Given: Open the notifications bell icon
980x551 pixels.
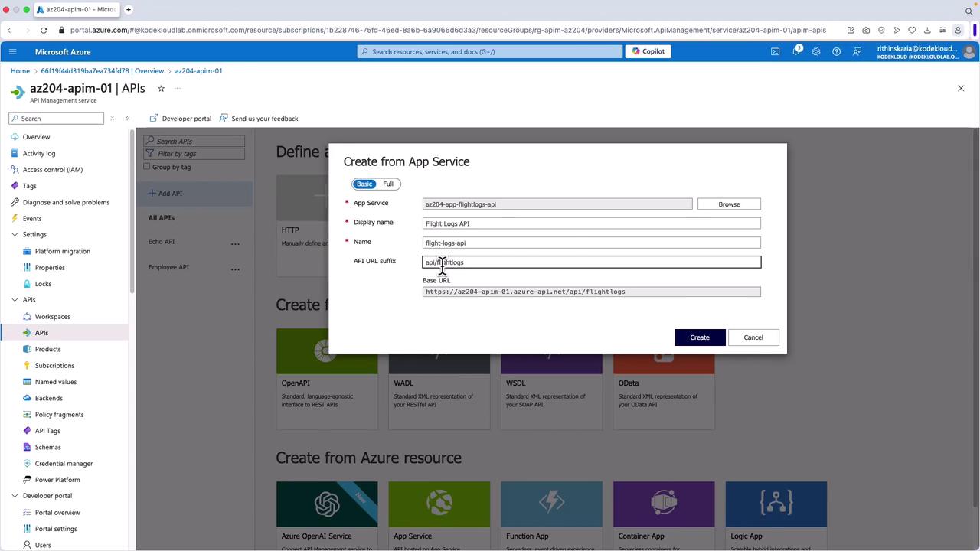Looking at the screenshot, I should [796, 51].
